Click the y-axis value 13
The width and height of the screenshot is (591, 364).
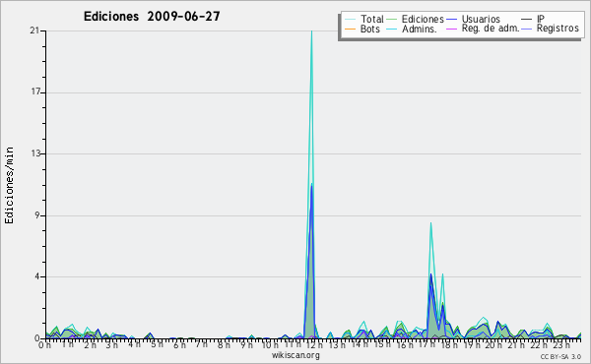[x=35, y=153]
